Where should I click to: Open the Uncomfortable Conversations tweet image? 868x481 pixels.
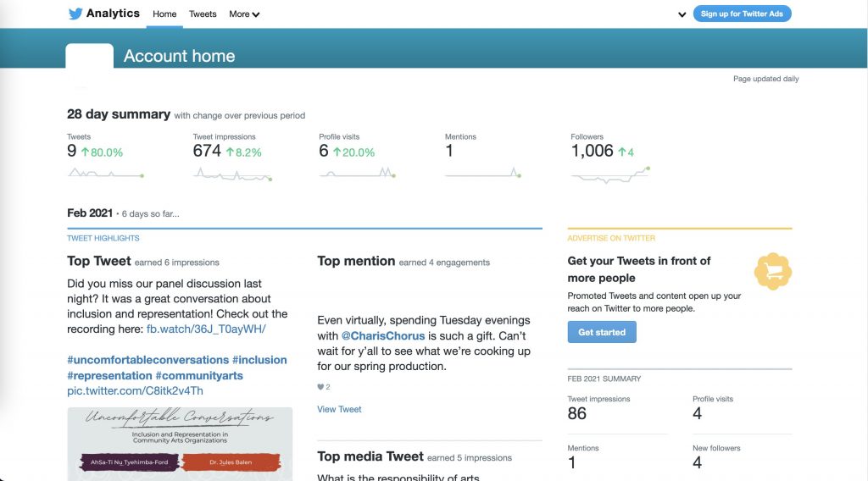pyautogui.click(x=180, y=444)
